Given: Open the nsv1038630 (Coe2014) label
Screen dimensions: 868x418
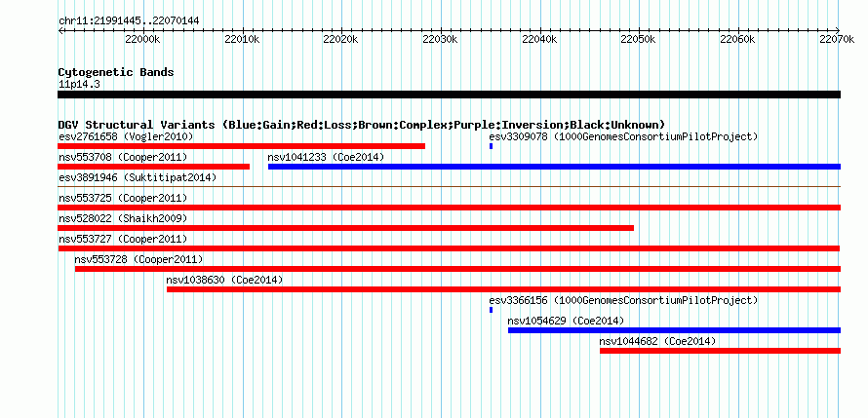Looking at the screenshot, I should (x=224, y=280).
